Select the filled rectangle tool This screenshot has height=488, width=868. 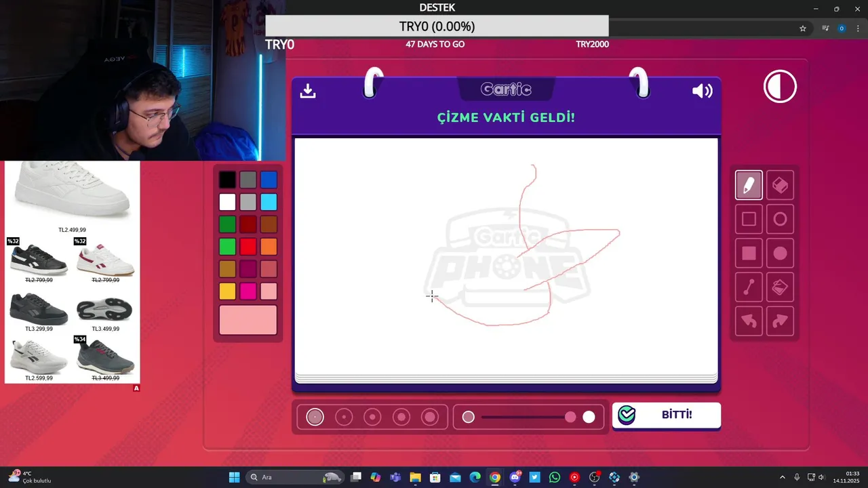click(x=749, y=253)
